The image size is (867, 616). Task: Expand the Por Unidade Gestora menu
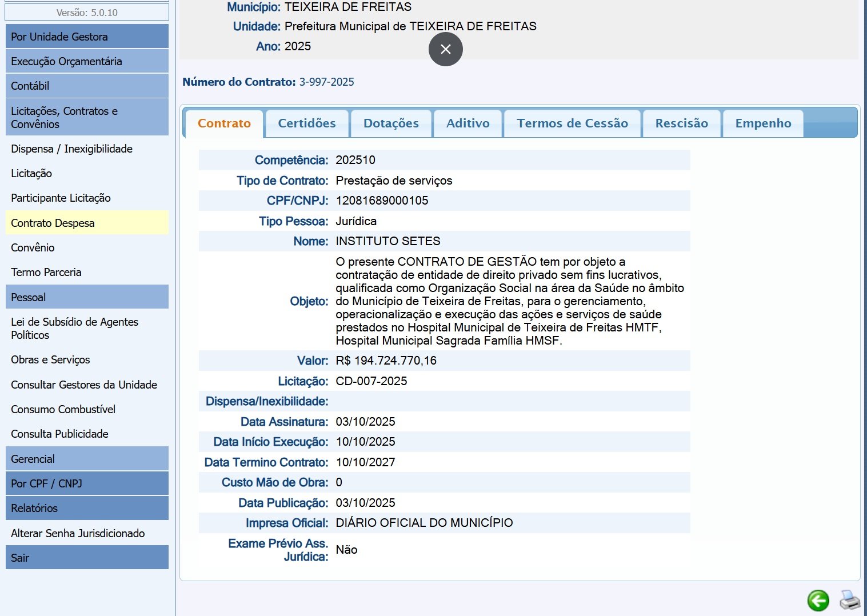[87, 37]
